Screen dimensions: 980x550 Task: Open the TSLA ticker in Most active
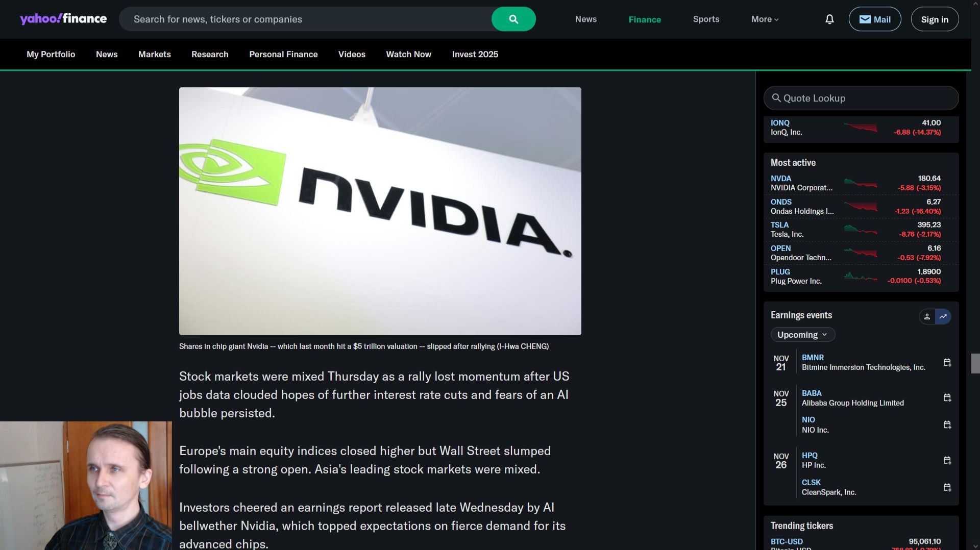779,225
